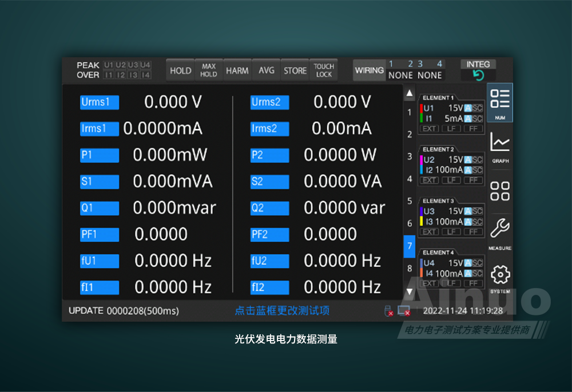The width and height of the screenshot is (572, 392).
Task: Open the MEASURE wrench settings
Action: point(500,232)
